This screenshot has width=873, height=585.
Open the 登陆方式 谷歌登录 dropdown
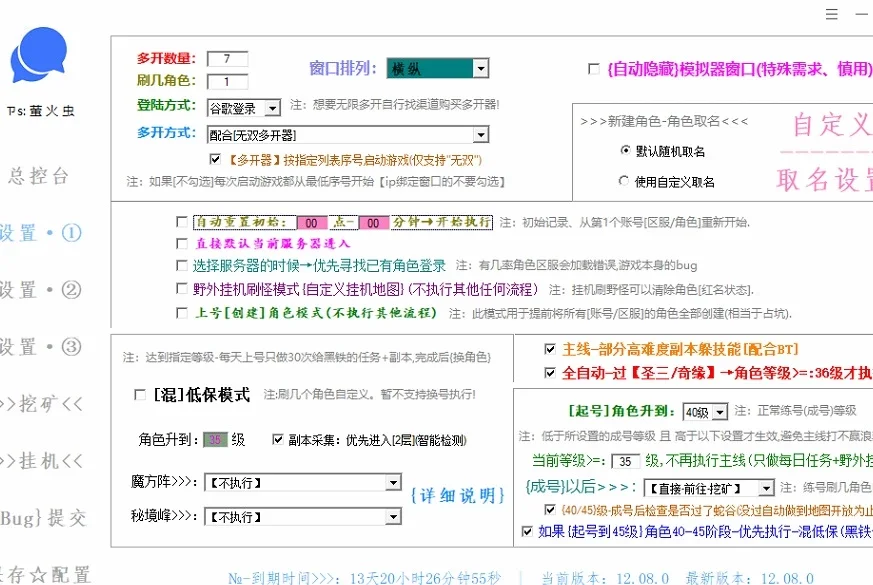click(243, 108)
